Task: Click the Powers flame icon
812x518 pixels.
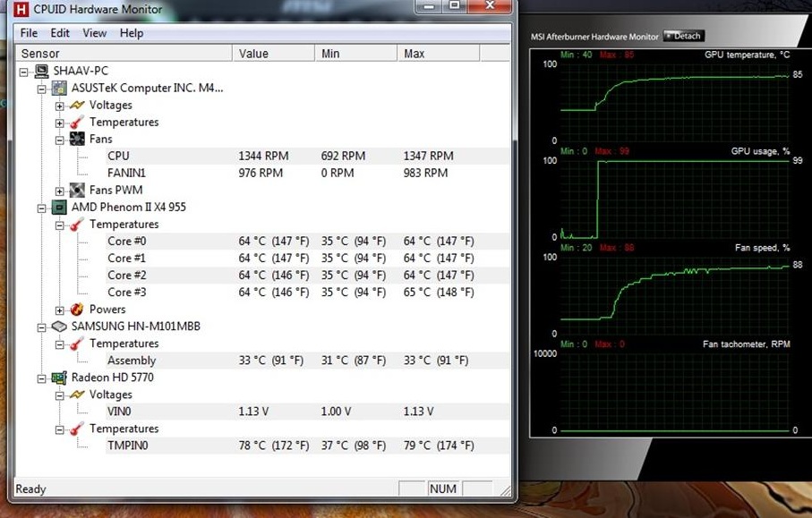Action: (x=77, y=310)
